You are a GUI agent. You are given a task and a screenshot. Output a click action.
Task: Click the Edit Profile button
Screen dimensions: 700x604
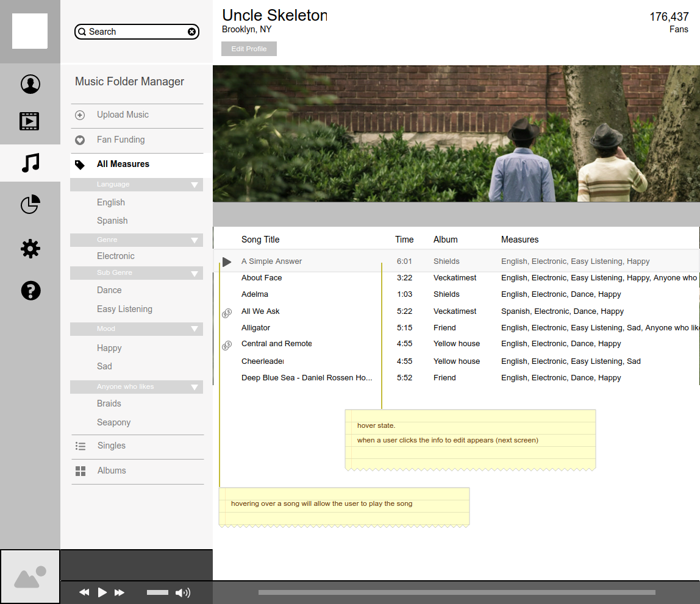249,49
